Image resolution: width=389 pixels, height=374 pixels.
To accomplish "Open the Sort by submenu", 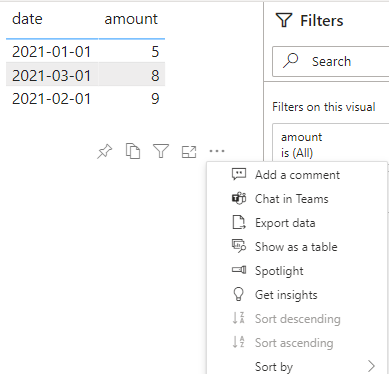I will tap(297, 366).
